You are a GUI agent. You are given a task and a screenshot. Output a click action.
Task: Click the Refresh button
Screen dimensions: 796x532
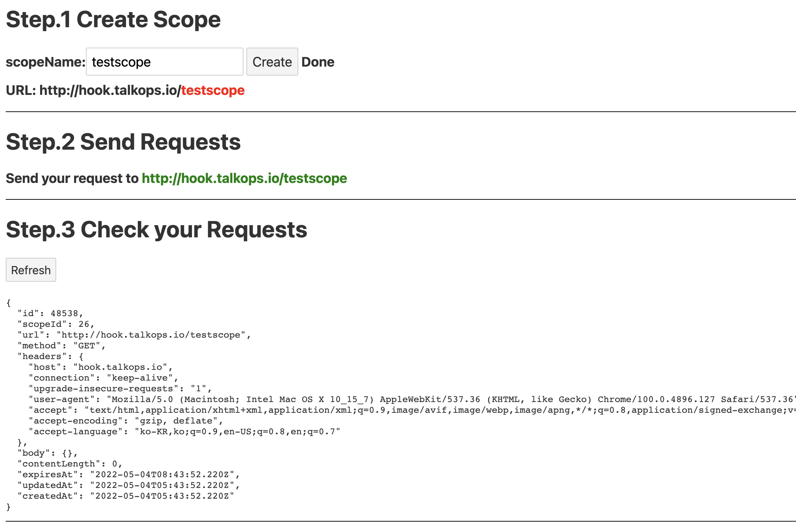coord(31,270)
